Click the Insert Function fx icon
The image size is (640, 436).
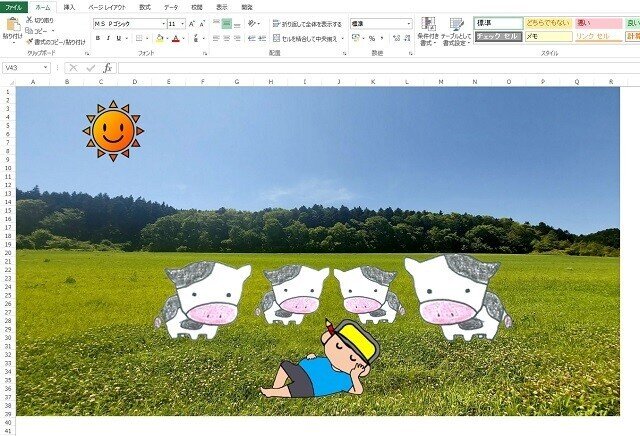(x=107, y=68)
